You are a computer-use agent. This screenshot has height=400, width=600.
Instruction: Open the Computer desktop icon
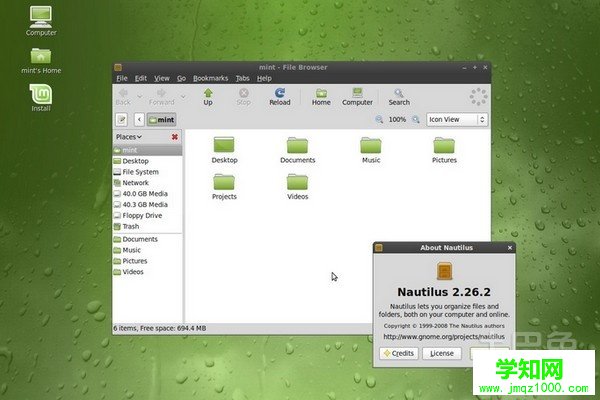[41, 21]
